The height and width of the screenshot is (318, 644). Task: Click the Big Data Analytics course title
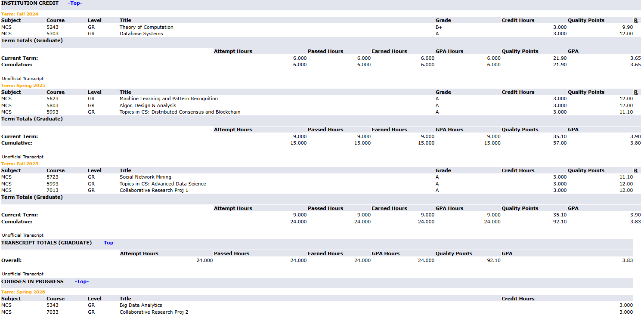[141, 305]
